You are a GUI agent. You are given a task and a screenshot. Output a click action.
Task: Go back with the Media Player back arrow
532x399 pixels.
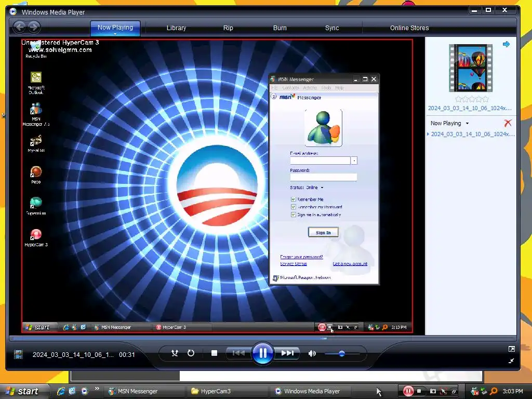[20, 27]
